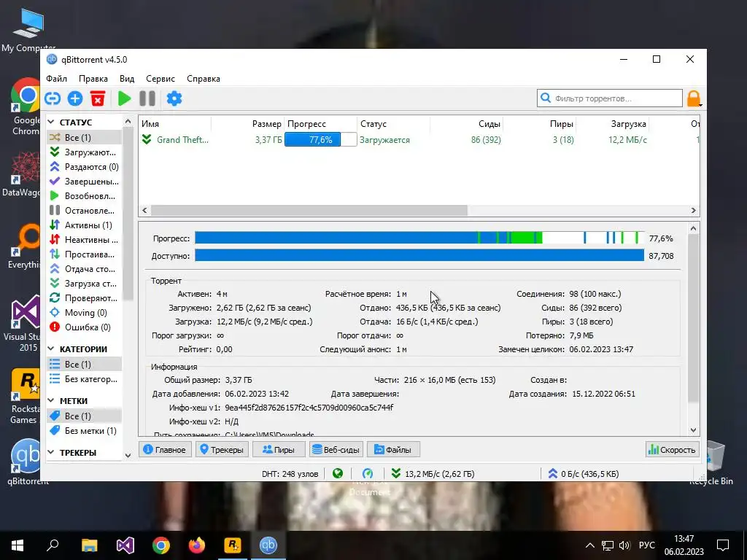The image size is (747, 560).
Task: Select the Без метки (1) filter
Action: 85,430
